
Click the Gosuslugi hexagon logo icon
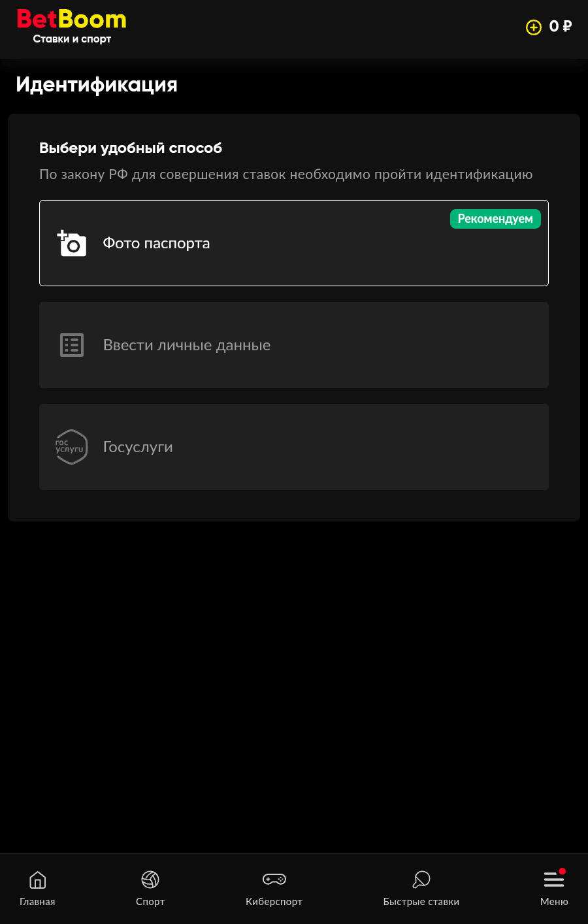pos(71,447)
